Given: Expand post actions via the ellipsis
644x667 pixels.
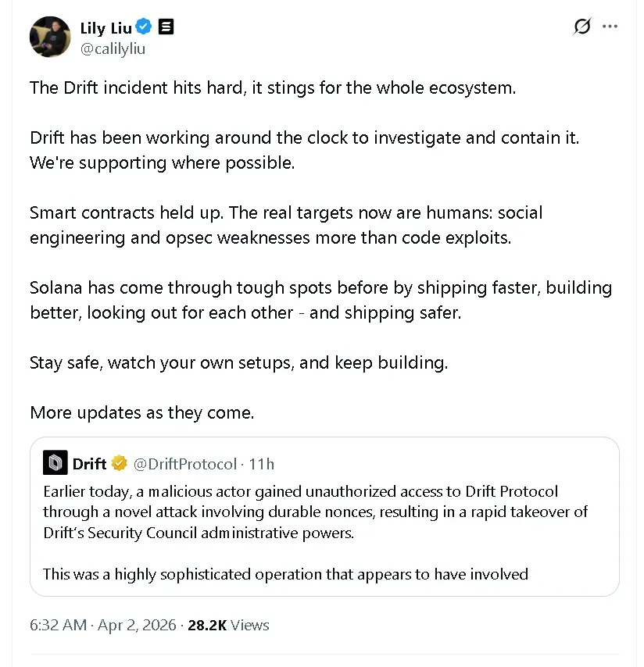Looking at the screenshot, I should point(610,26).
